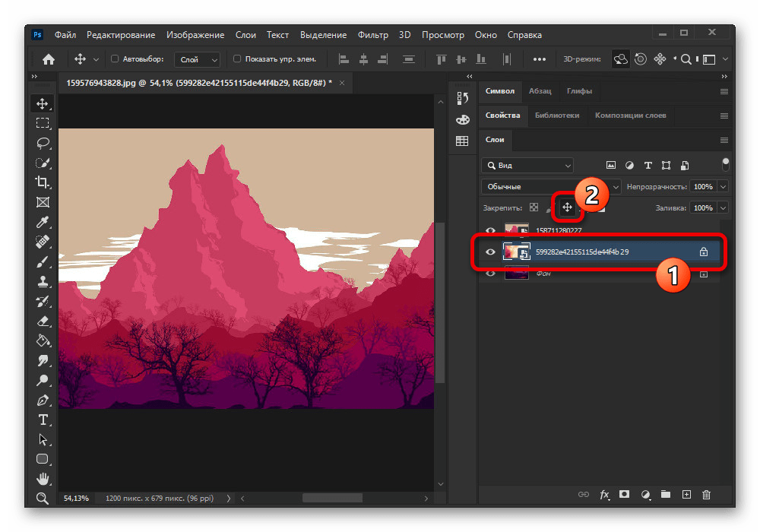Switch to the Библиотеки tab
Image resolution: width=760 pixels, height=532 pixels.
pyautogui.click(x=556, y=116)
